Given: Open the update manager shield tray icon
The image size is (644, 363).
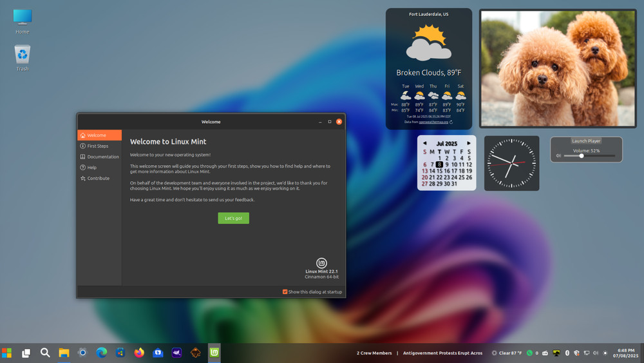Looking at the screenshot, I should tap(576, 353).
